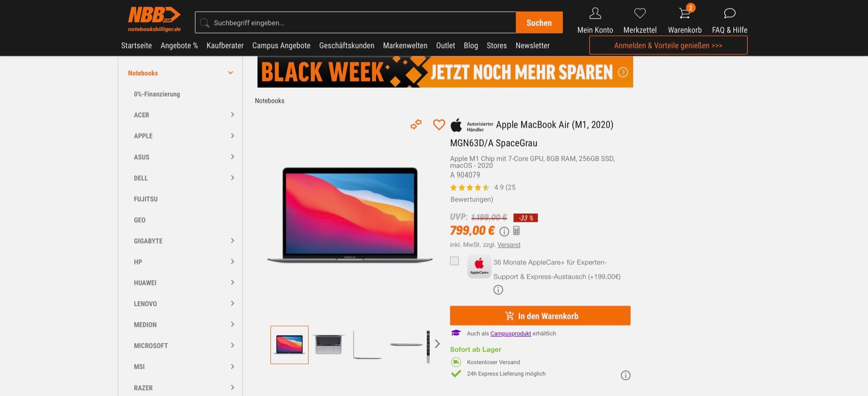Image resolution: width=868 pixels, height=396 pixels.
Task: Expand the LENOVO category chevron
Action: (x=232, y=303)
